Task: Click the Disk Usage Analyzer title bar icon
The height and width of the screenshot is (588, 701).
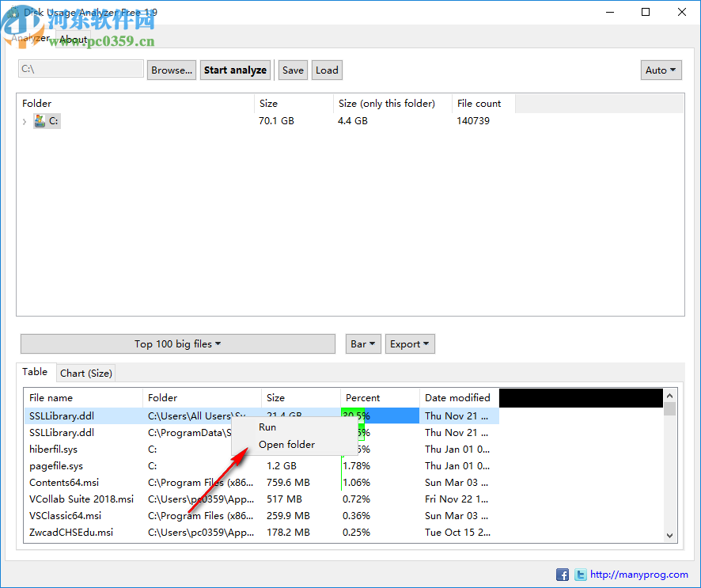Action: 13,12
